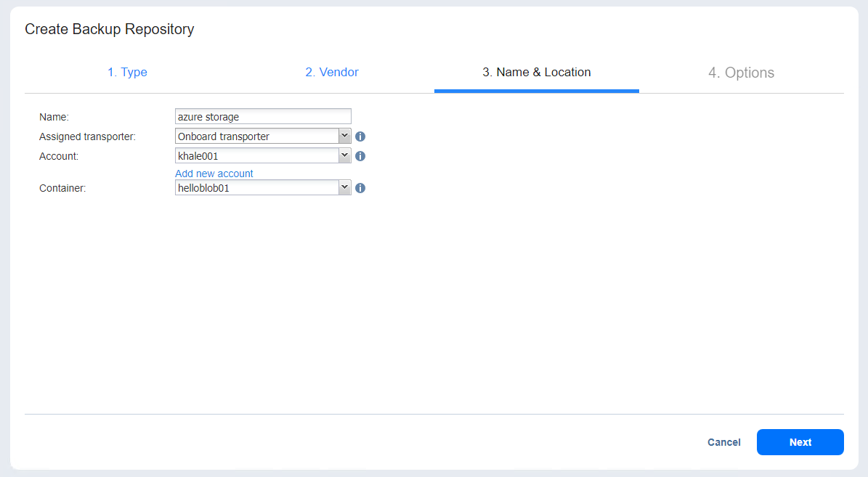
Task: Expand the Container dropdown arrow
Action: 344,188
